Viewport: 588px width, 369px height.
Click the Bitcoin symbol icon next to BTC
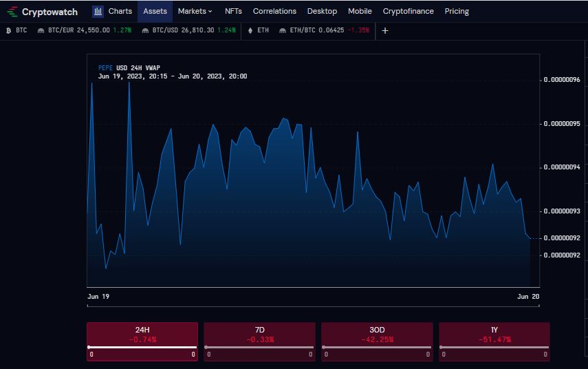tap(9, 31)
